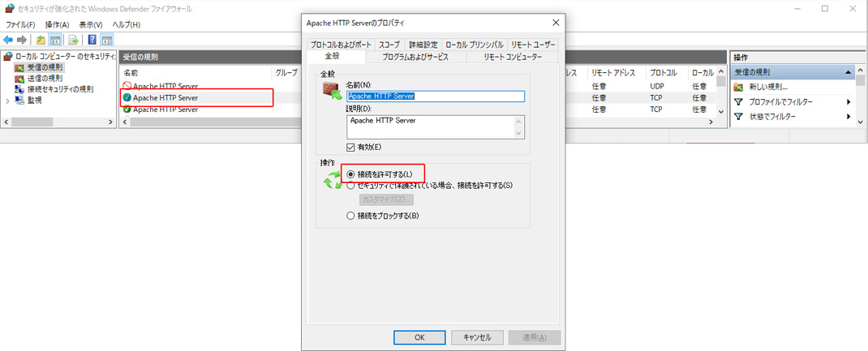Click the rules list vertical scrollbar down arrow
The height and width of the screenshot is (351, 868).
(720, 111)
